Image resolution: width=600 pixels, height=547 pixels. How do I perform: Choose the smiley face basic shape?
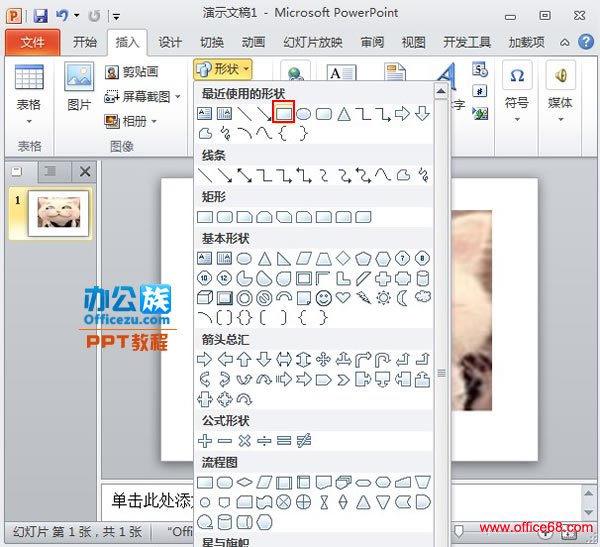(323, 298)
